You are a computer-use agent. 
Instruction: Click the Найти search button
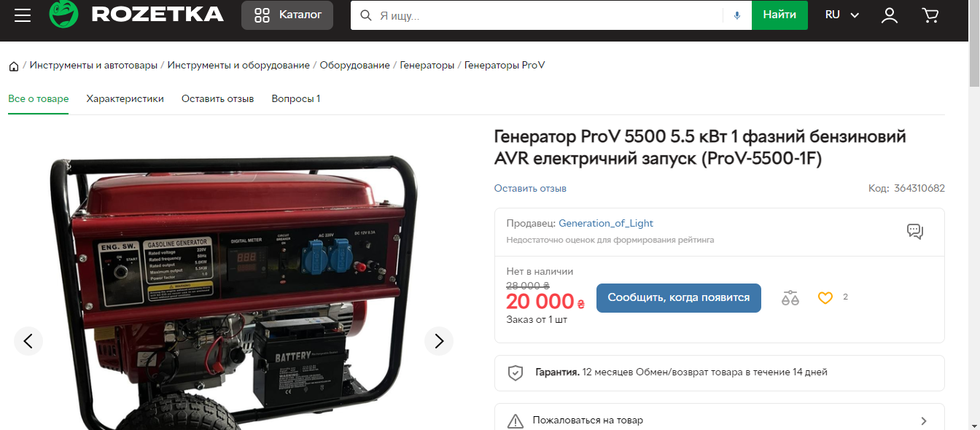tap(779, 15)
